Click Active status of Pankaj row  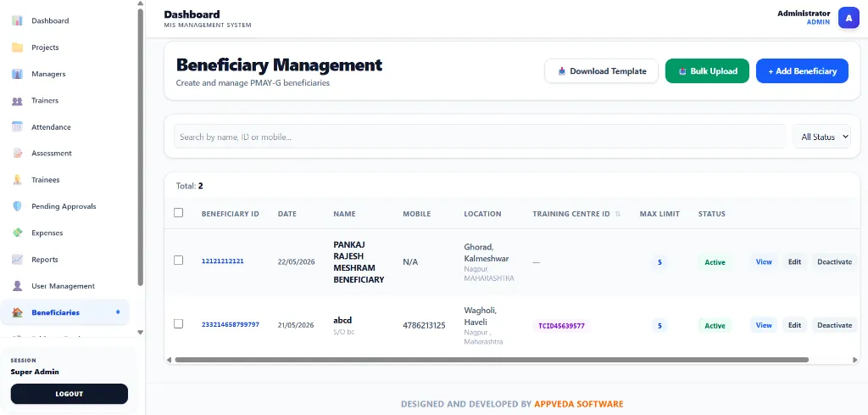pyautogui.click(x=715, y=262)
